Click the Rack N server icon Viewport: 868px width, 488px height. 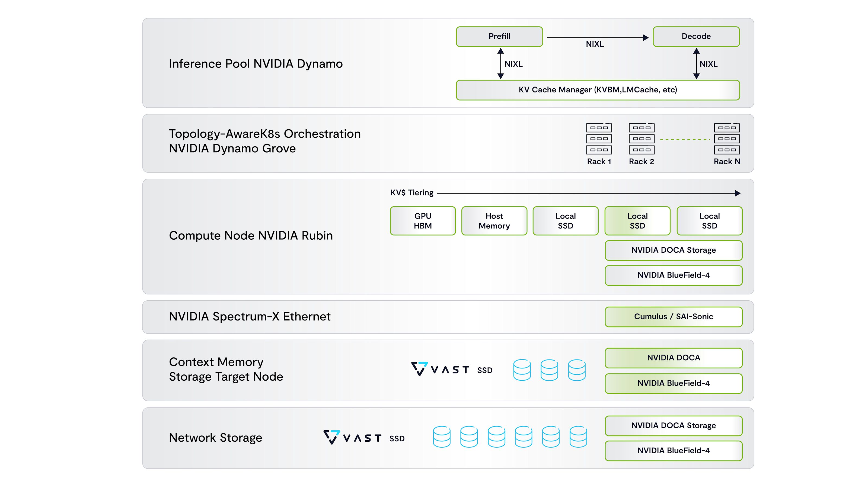coord(727,139)
